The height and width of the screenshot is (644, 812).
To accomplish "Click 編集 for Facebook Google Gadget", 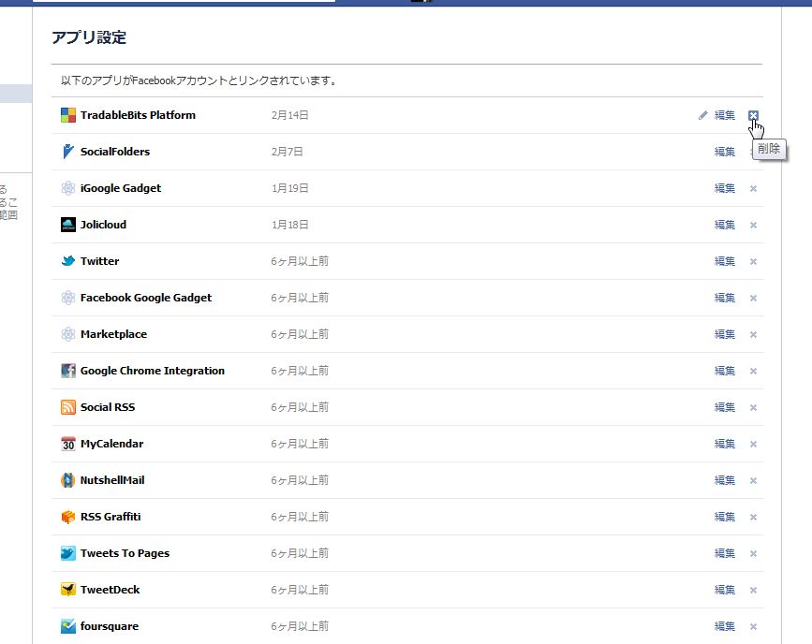I will pos(725,298).
